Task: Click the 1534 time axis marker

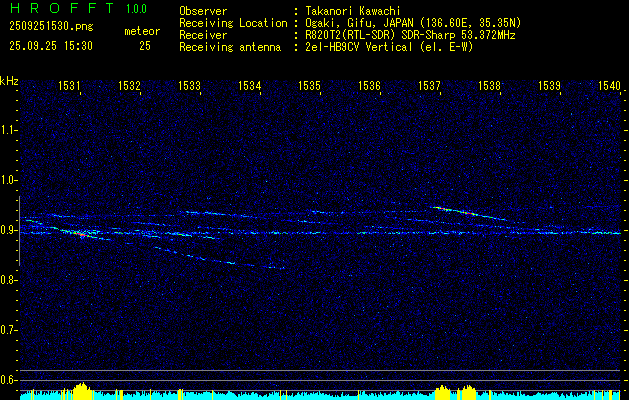Action: 250,86
